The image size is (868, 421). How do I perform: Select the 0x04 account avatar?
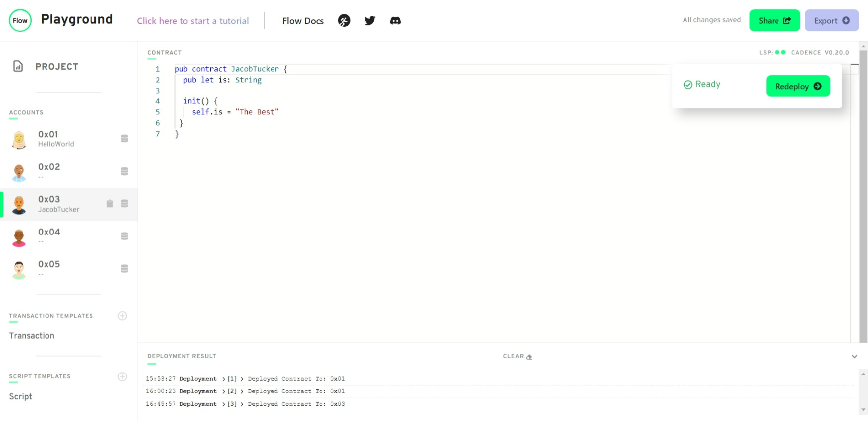coord(19,237)
